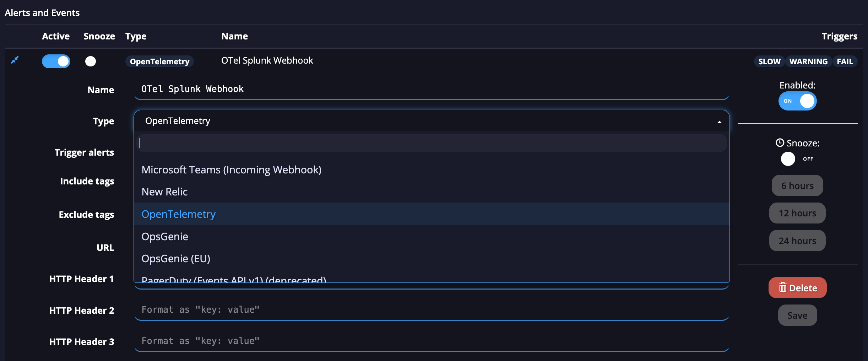
Task: Delete the OTel Splunk Webhook alert
Action: point(797,288)
